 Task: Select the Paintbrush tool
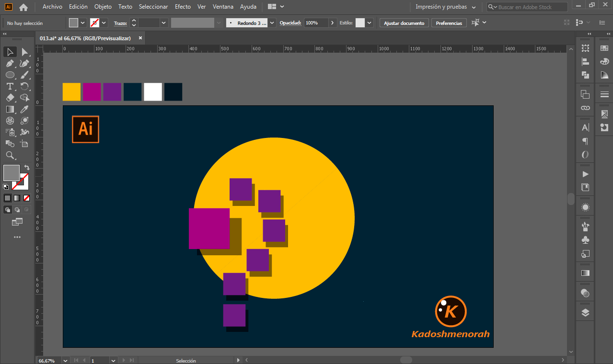pos(24,75)
